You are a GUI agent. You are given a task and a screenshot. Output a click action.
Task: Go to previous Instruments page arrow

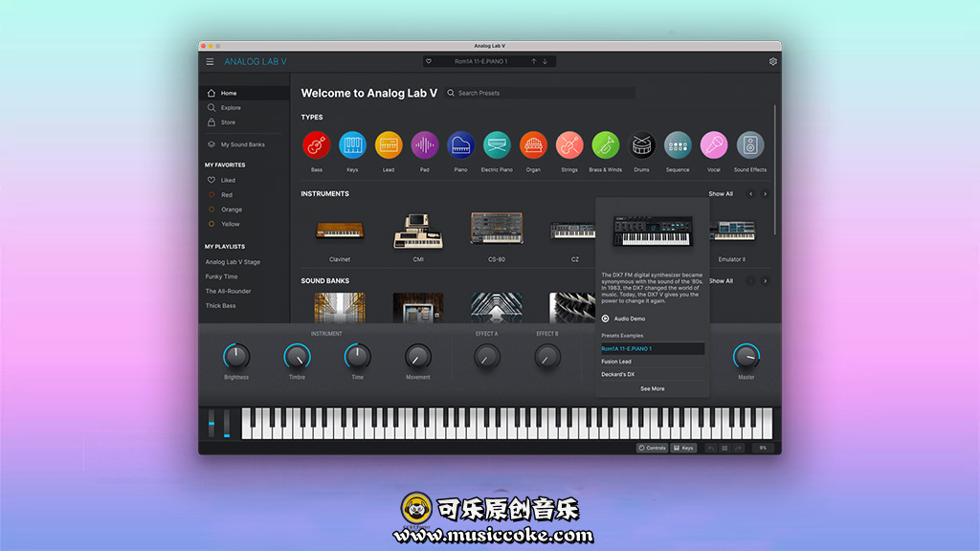tap(750, 193)
